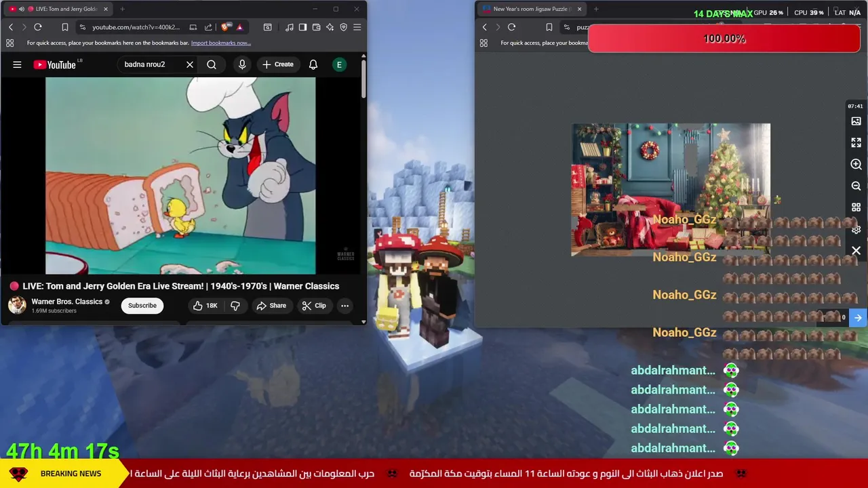Subscribe to Warner Bros. Classics

coord(142,306)
